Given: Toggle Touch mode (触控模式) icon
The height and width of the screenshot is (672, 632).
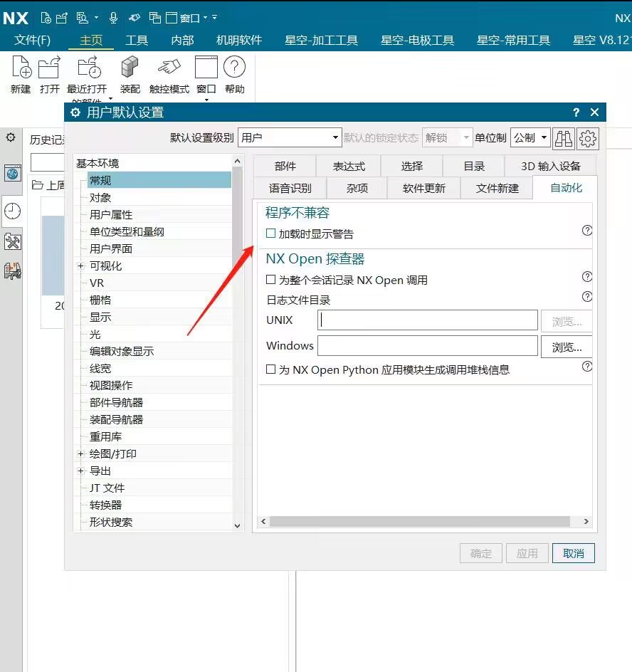Looking at the screenshot, I should 169,68.
